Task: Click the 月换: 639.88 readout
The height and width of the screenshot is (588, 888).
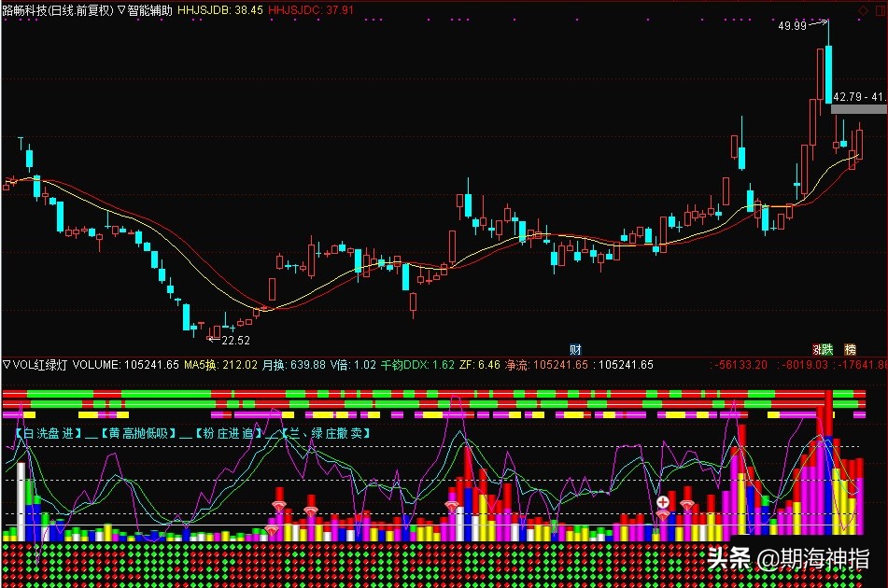Action: [294, 365]
